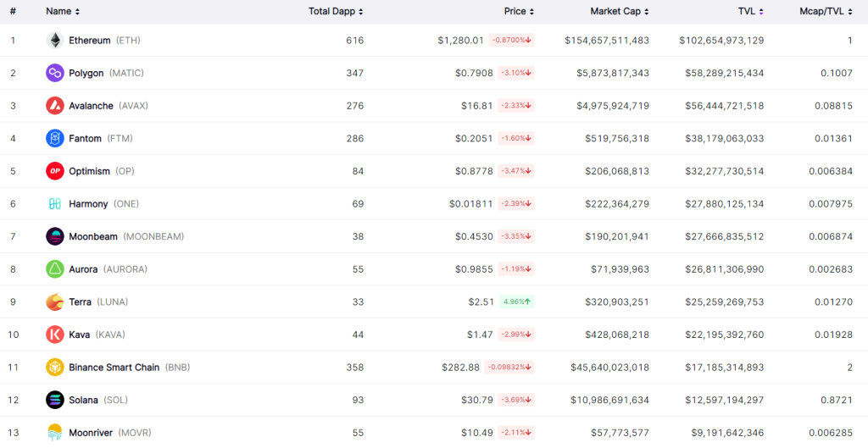Sort table by Name column
The height and width of the screenshot is (448, 868).
pos(63,11)
